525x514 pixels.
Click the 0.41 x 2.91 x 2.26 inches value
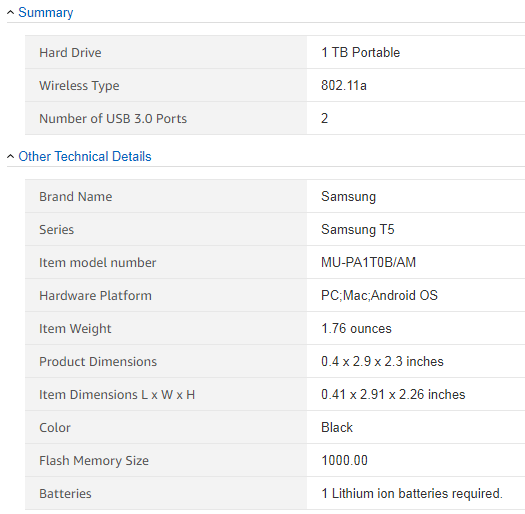(x=393, y=394)
